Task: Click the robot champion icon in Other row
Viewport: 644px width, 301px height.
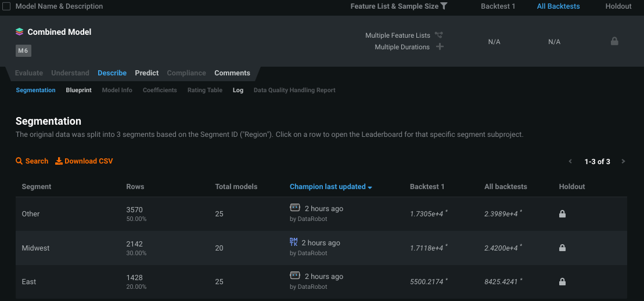Action: 295,208
